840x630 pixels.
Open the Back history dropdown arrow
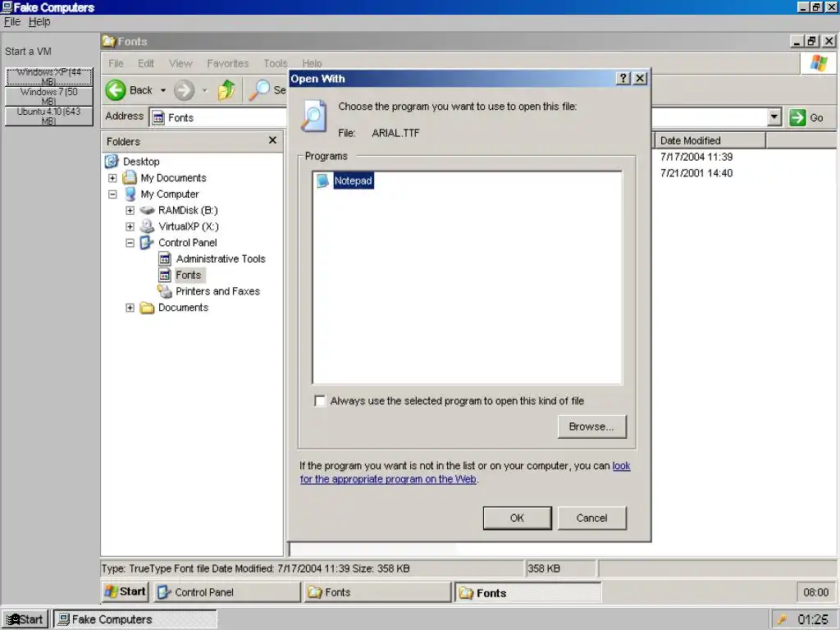163,90
